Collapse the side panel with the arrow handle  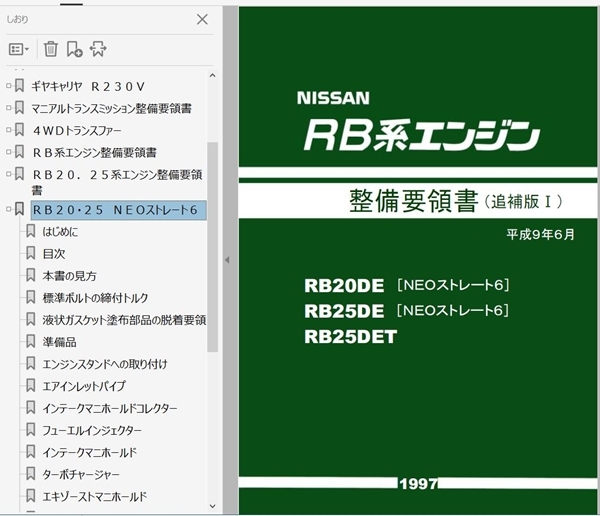click(227, 260)
